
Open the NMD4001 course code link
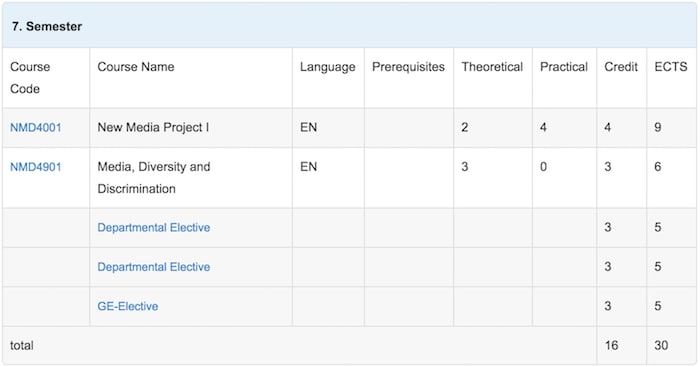[x=36, y=128]
